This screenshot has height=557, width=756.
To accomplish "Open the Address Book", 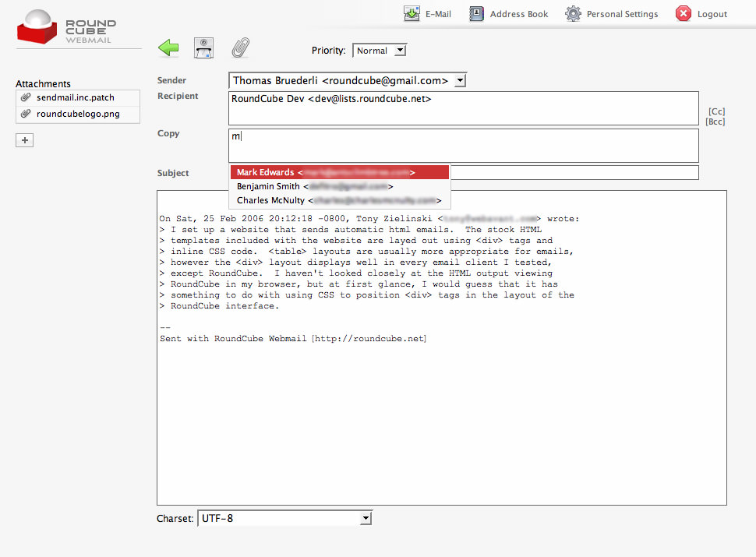I will [509, 14].
